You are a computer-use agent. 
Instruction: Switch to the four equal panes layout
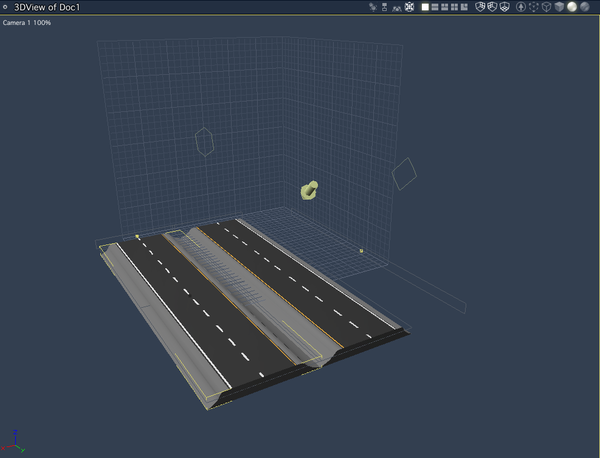click(455, 7)
